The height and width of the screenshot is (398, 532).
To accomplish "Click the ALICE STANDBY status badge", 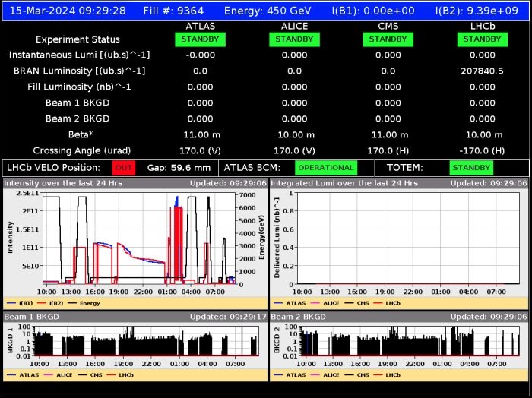I will [x=294, y=39].
